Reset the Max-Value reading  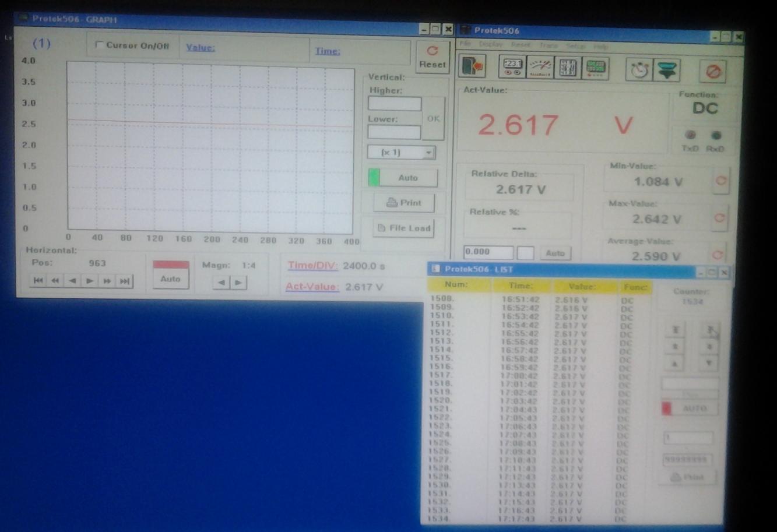pyautogui.click(x=720, y=219)
